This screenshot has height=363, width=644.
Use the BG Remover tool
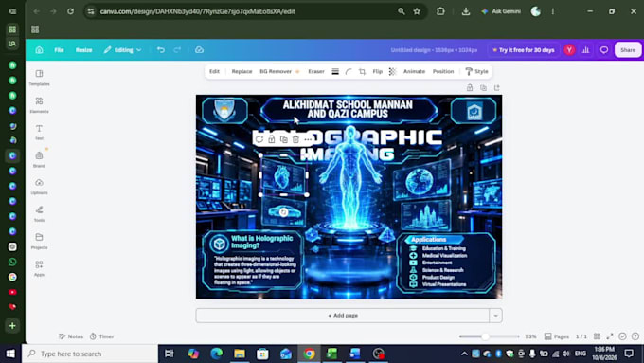[x=279, y=71]
